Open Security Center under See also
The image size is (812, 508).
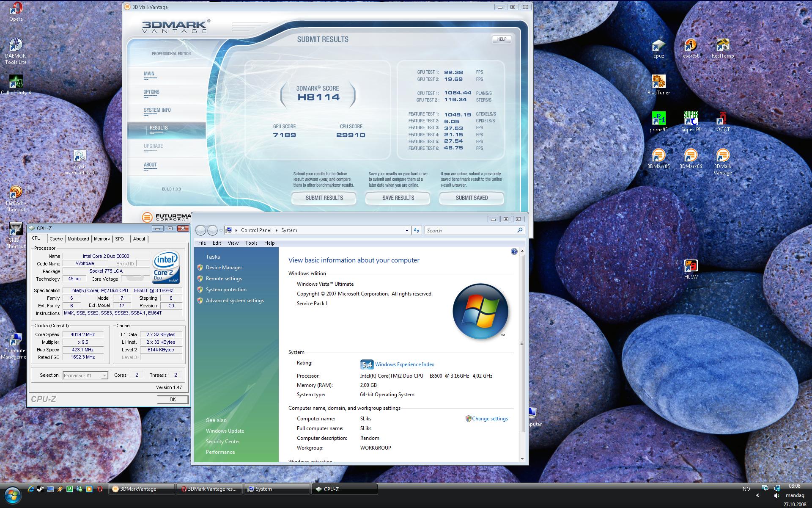pos(222,442)
